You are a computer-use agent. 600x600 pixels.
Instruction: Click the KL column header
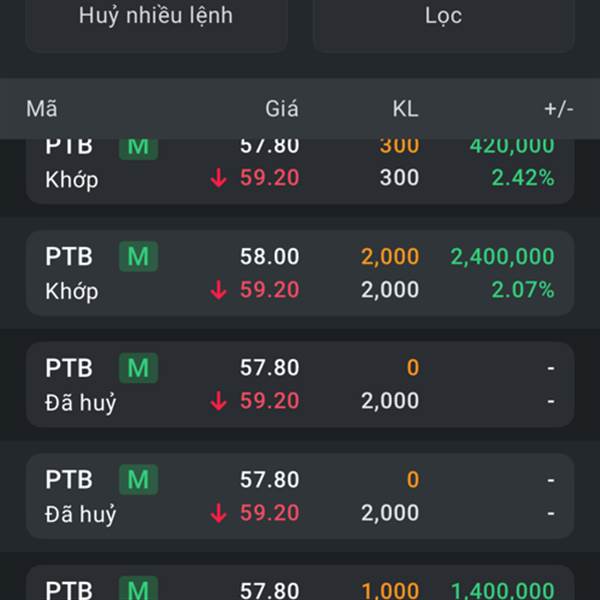click(405, 109)
